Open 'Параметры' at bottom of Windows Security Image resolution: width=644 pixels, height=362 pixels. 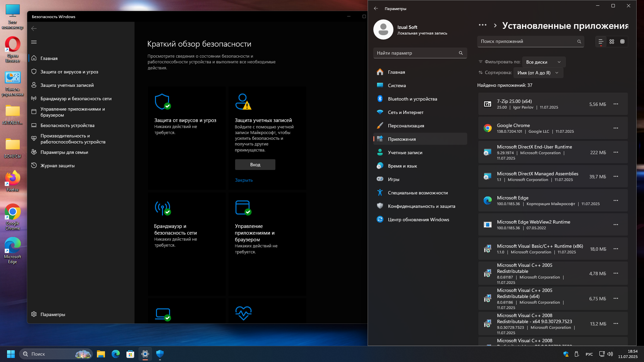pos(80,314)
